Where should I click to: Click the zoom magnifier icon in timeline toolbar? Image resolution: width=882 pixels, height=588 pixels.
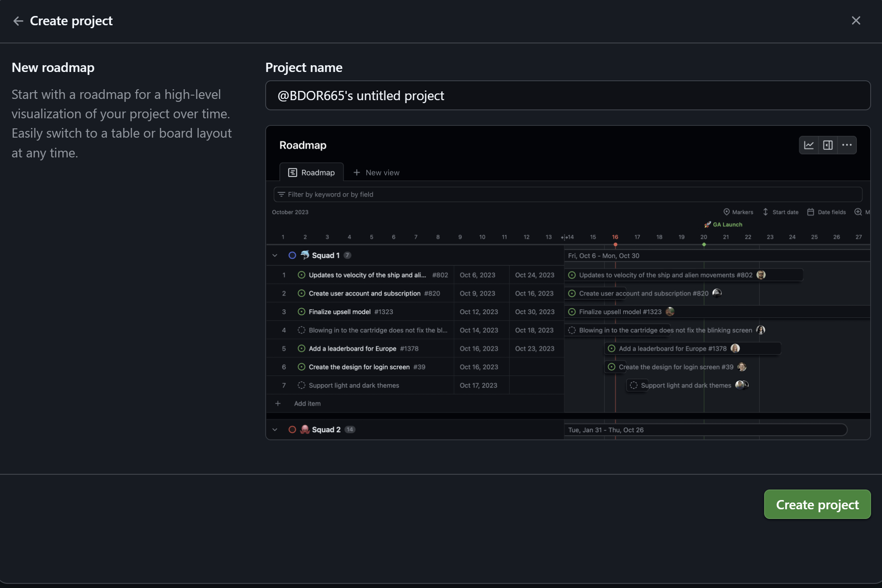pos(858,212)
